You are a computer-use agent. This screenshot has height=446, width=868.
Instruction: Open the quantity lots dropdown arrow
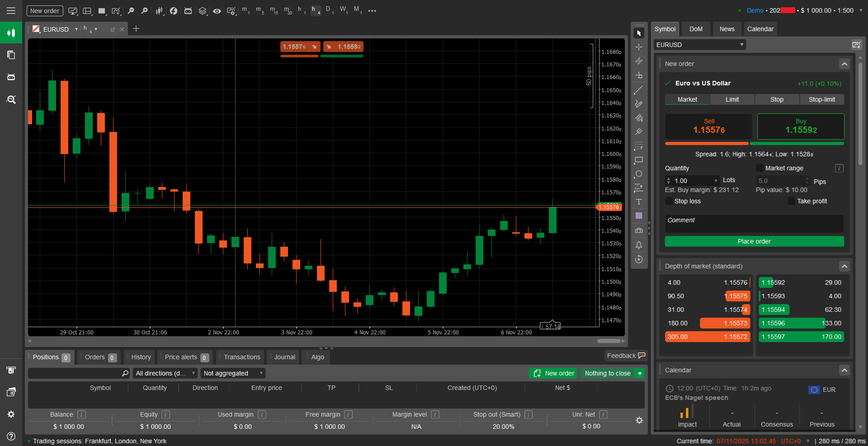pos(716,181)
